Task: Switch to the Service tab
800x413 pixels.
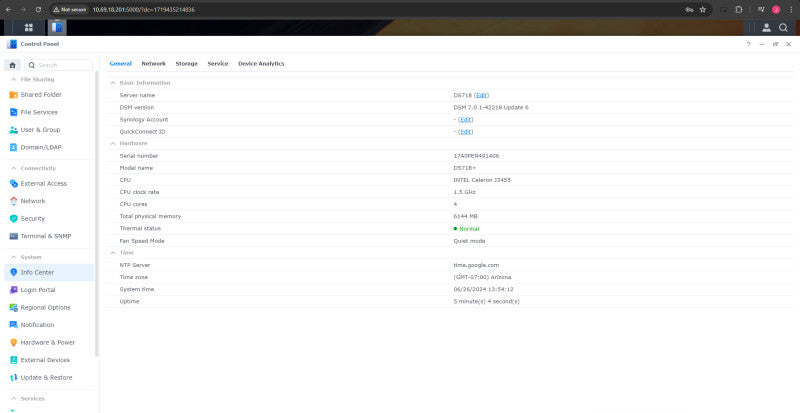Action: click(x=218, y=64)
